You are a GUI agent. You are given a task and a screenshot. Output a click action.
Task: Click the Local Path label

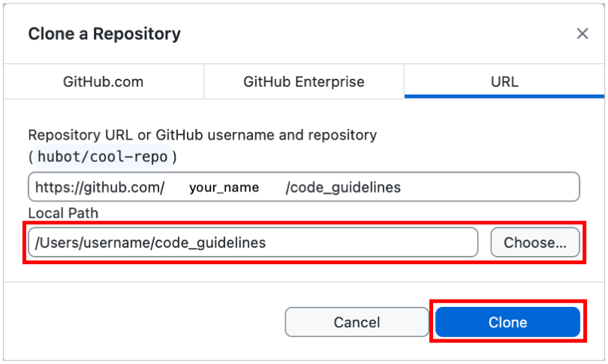[63, 213]
